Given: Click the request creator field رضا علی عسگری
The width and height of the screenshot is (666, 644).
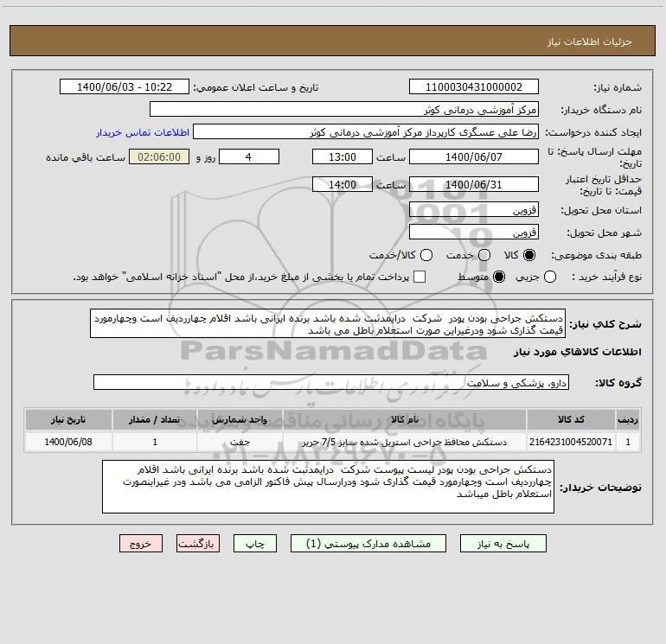Looking at the screenshot, I should 366,131.
